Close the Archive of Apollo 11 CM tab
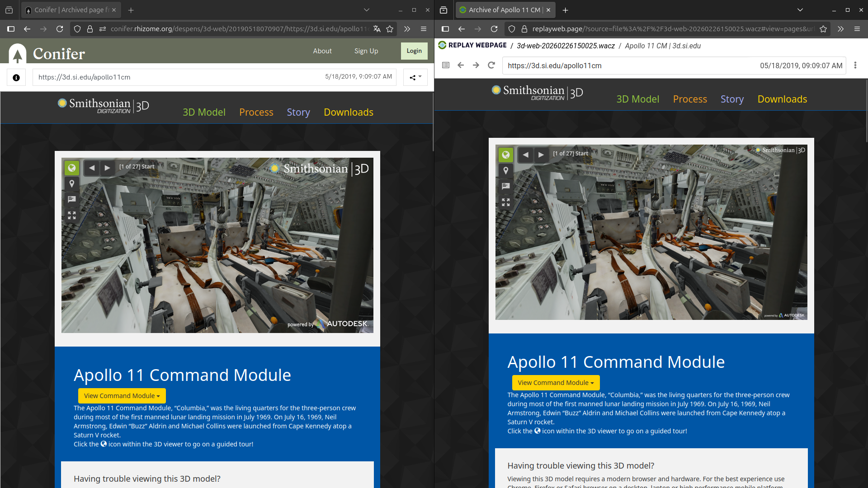 tap(548, 10)
